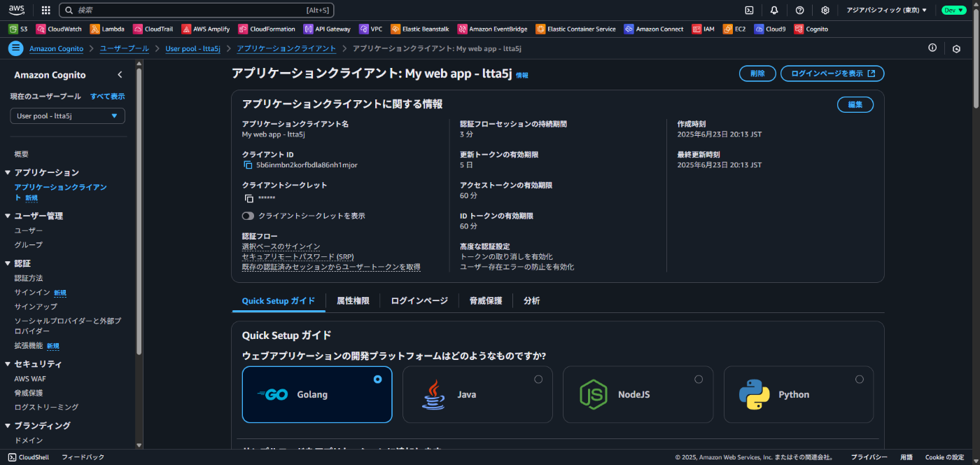Screen dimensions: 980x465
Task: Open the AWS home logo
Action: coord(17,10)
